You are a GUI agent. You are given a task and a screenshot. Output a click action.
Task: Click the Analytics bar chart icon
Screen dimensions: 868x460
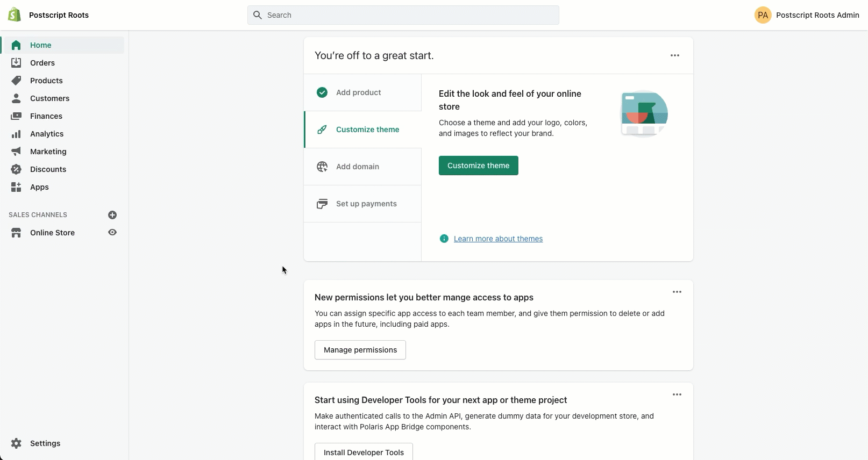click(x=16, y=134)
